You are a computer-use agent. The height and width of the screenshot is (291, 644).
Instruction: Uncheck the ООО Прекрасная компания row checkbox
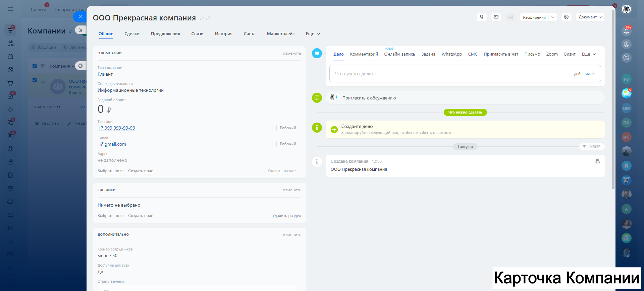point(35,80)
